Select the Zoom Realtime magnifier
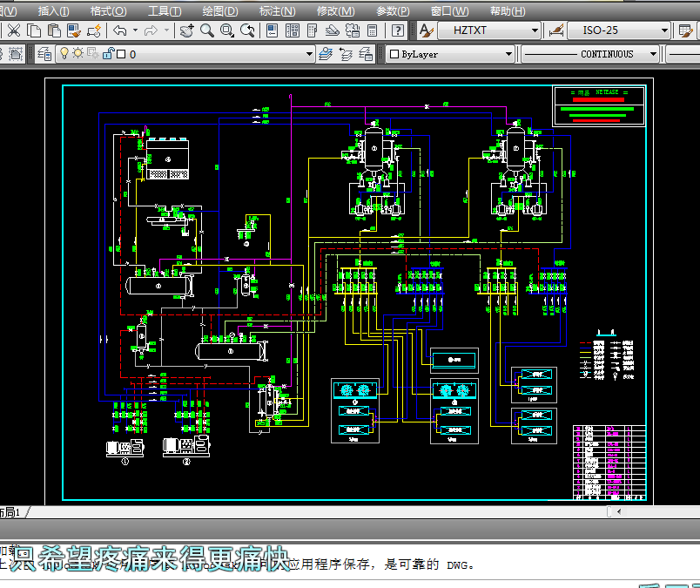Screen dimensions: 700x588 [x=206, y=30]
